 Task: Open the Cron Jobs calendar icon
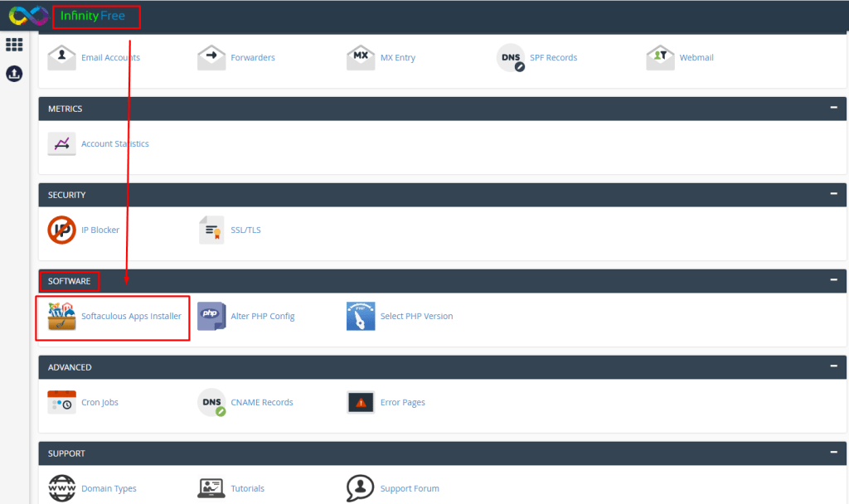[62, 402]
